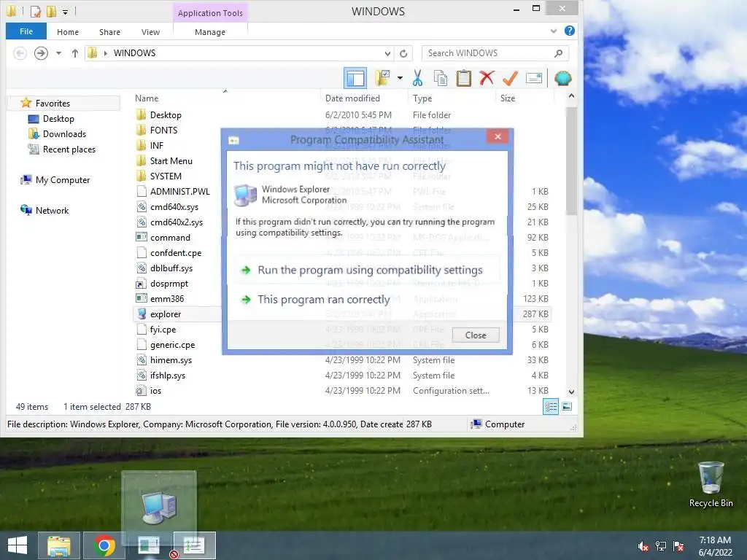Switch to details view icon
The height and width of the screenshot is (560, 747).
[551, 407]
